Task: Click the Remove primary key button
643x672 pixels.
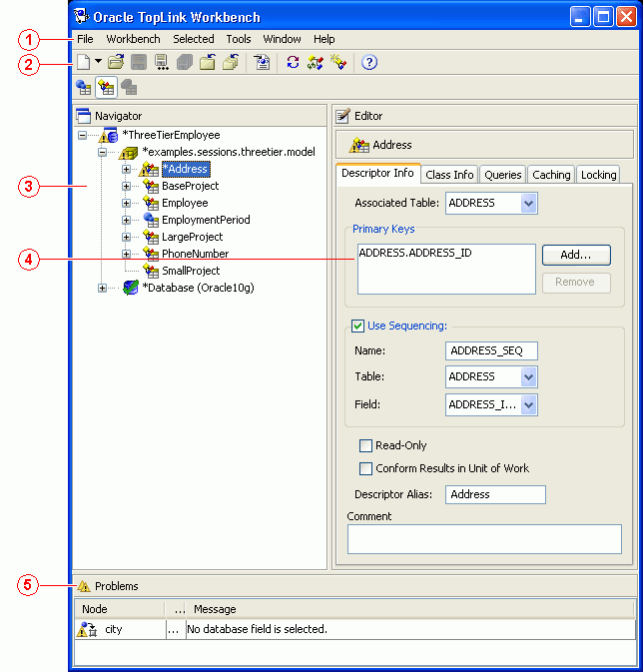Action: click(576, 283)
